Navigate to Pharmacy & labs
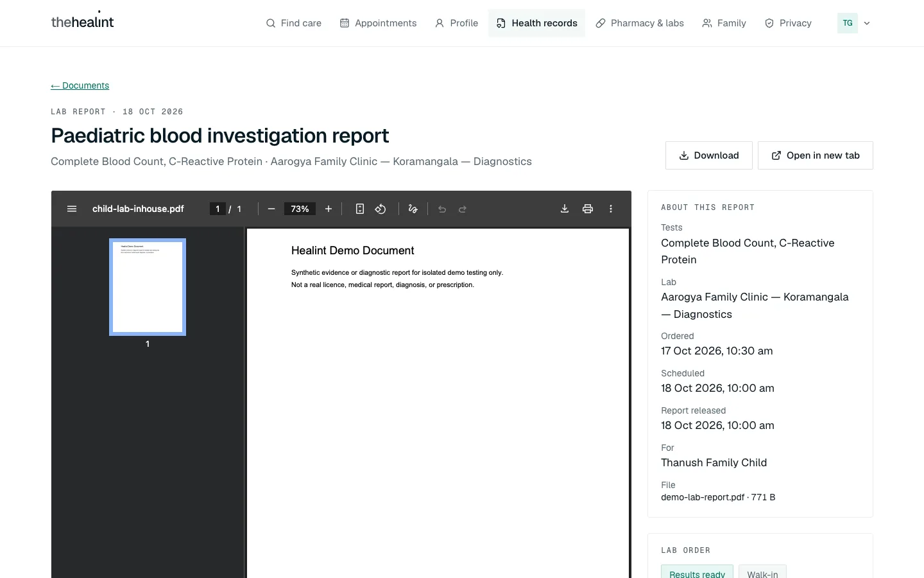 [640, 23]
